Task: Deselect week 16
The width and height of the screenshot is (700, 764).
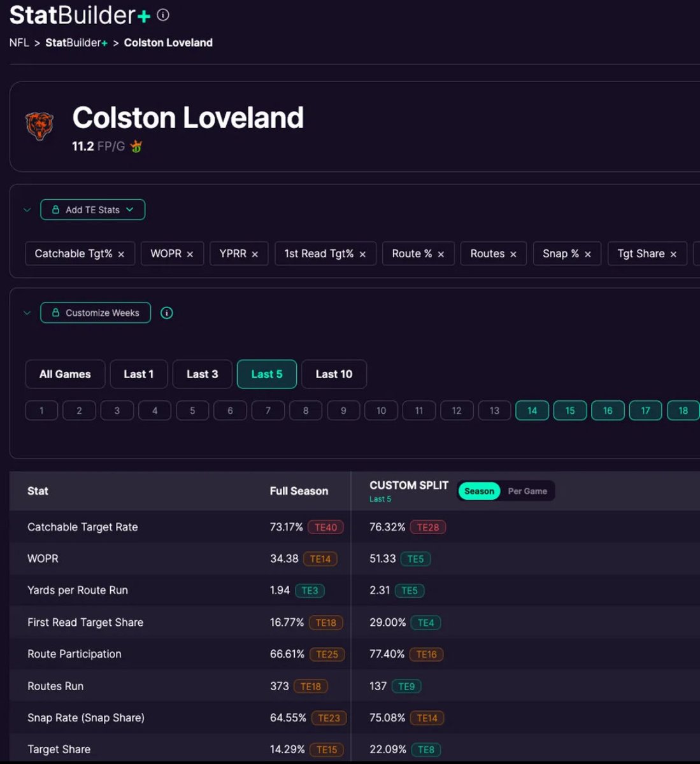Action: pos(608,411)
